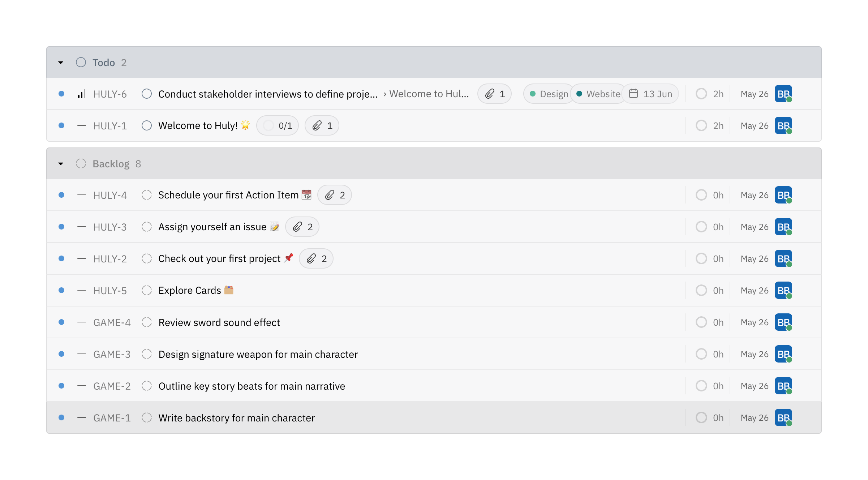Toggle the backlog status circle on GAME-4

tap(147, 322)
